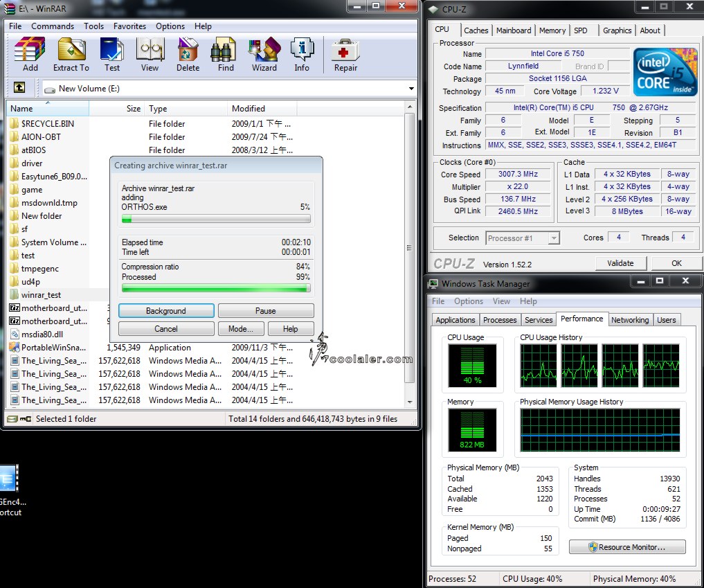
Task: Sort the file list by Type column
Action: point(186,108)
